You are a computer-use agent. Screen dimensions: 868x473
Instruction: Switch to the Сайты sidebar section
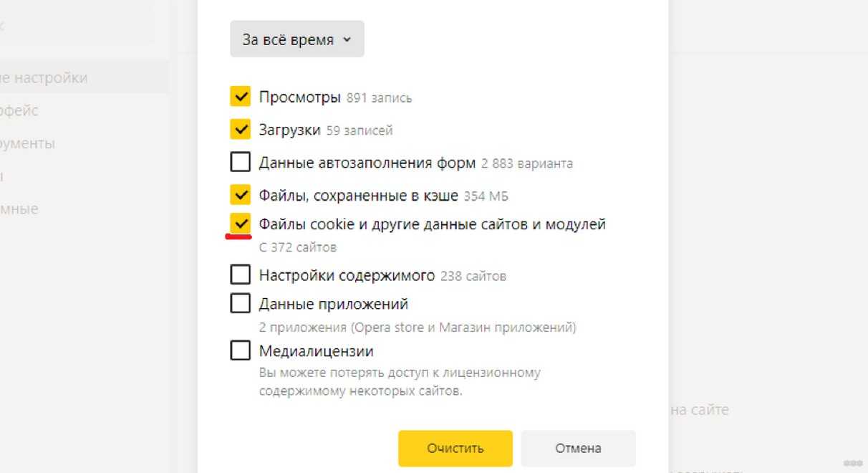coord(3,176)
